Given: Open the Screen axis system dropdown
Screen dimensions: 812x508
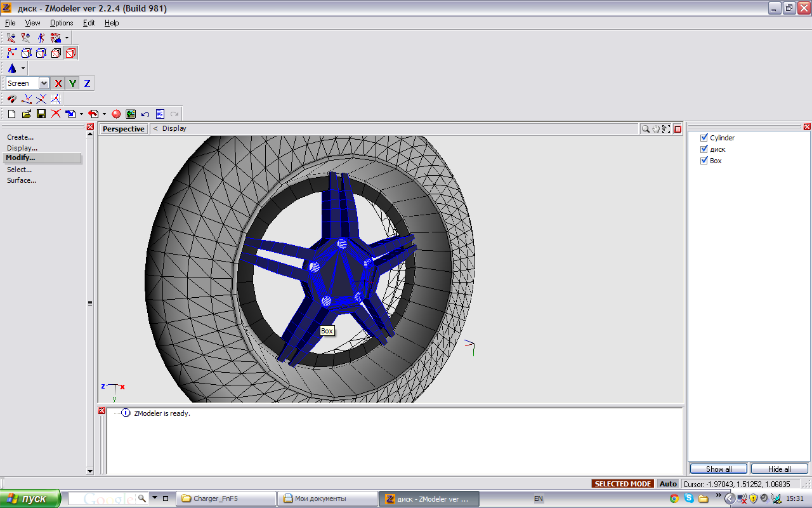Looking at the screenshot, I should pyautogui.click(x=44, y=83).
